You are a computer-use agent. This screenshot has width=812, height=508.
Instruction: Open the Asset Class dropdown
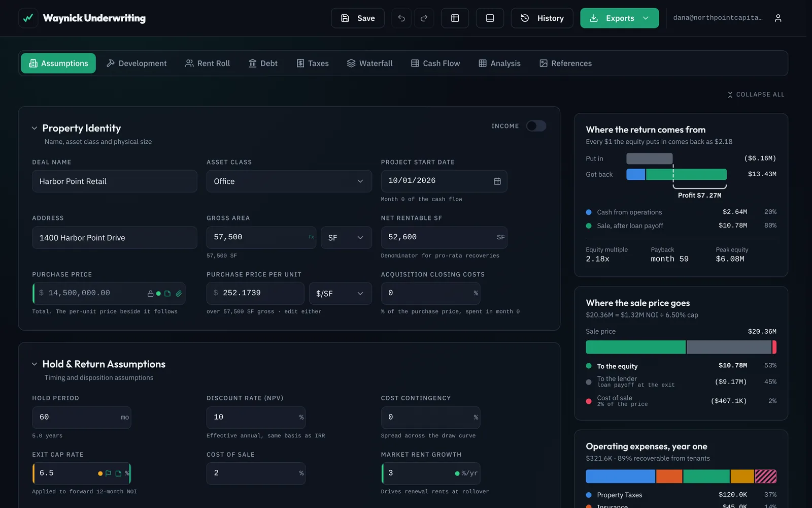pos(289,181)
